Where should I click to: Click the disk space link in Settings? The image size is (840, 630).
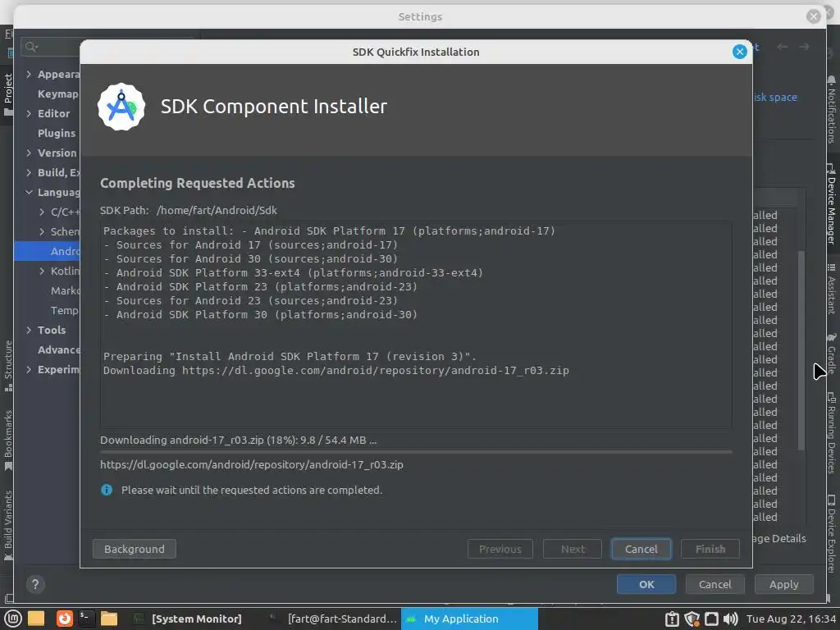click(775, 97)
